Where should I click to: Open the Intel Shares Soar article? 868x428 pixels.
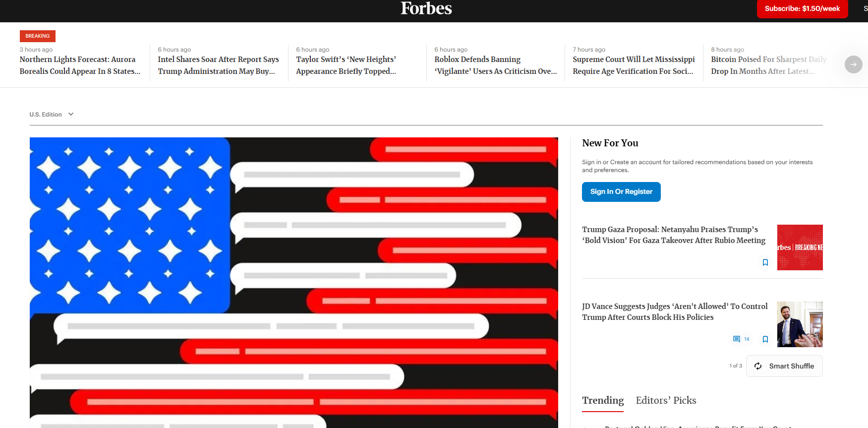pos(218,65)
